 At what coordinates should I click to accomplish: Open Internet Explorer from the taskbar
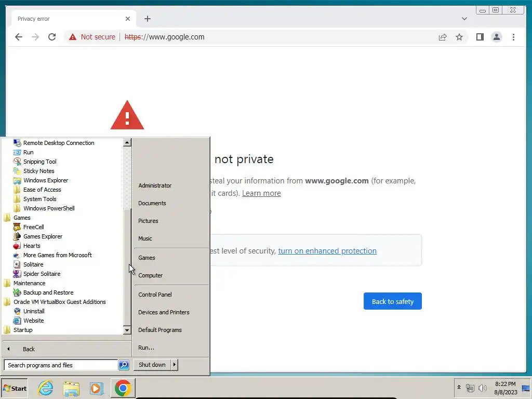[x=46, y=388]
